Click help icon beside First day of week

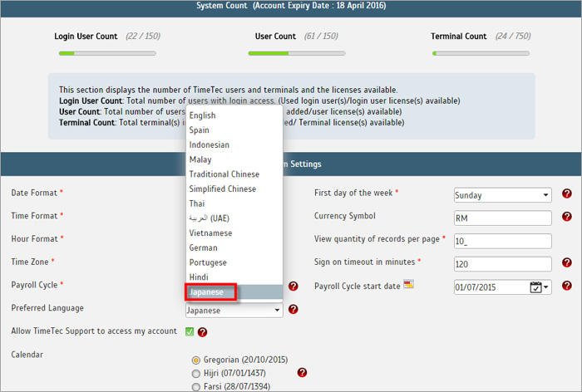coord(567,194)
